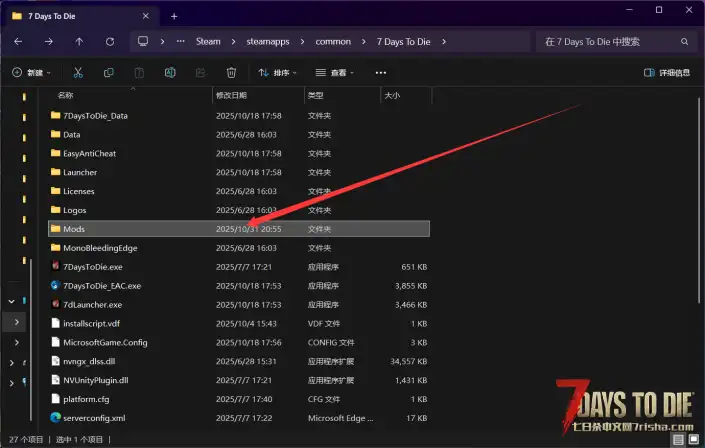Refresh the current folder view

point(110,41)
